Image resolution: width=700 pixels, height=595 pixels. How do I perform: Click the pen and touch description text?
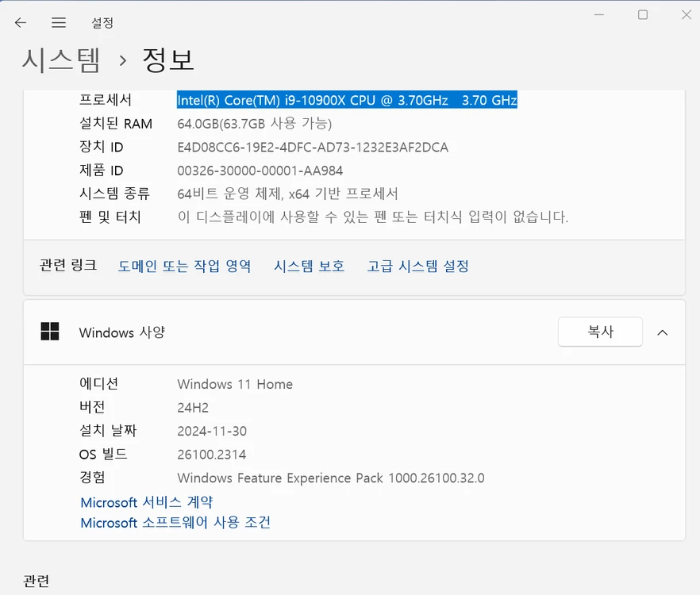pos(373,217)
